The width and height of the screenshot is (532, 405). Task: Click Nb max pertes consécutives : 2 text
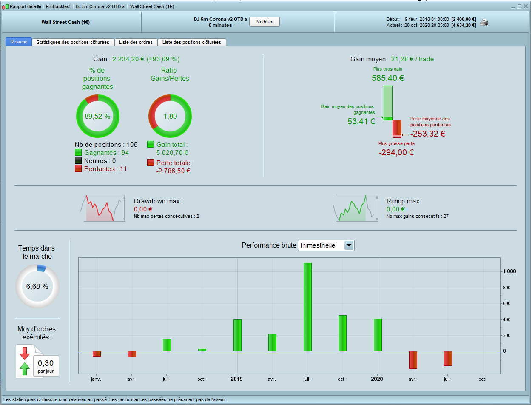click(x=166, y=216)
